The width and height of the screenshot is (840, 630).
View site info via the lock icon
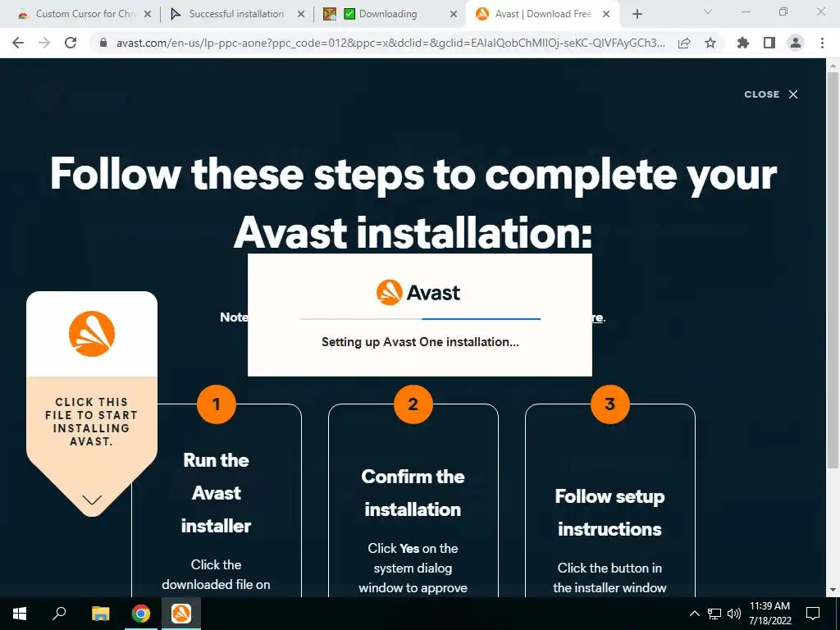[x=103, y=43]
